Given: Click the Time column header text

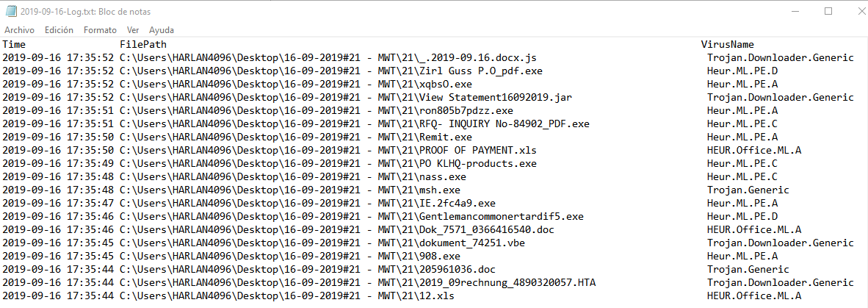Looking at the screenshot, I should [14, 45].
